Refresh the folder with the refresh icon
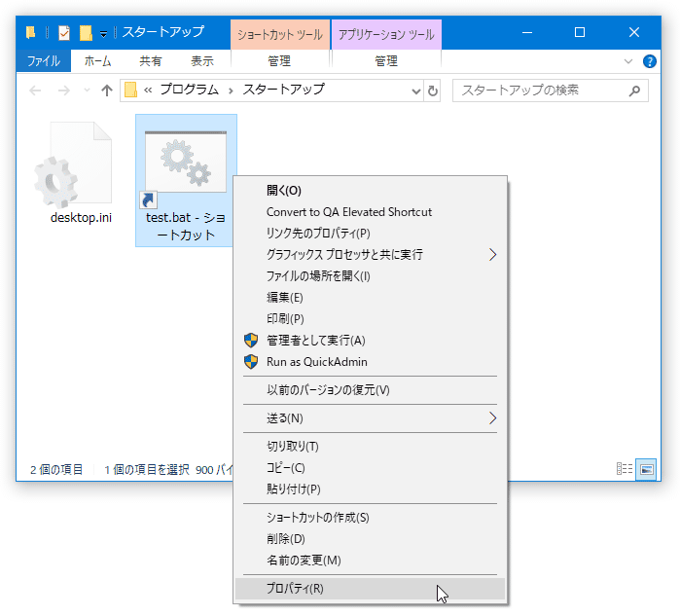 coord(432,91)
